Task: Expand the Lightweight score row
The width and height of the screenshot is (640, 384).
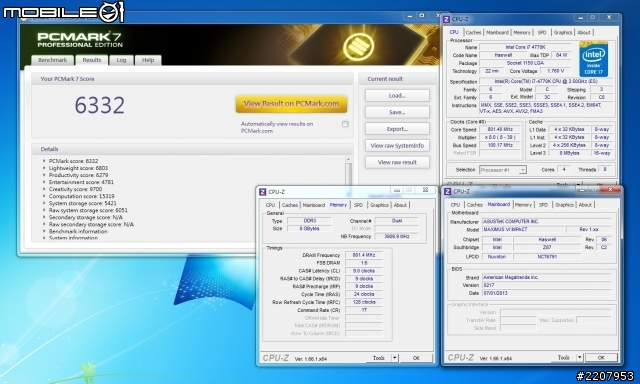Action: (x=44, y=168)
